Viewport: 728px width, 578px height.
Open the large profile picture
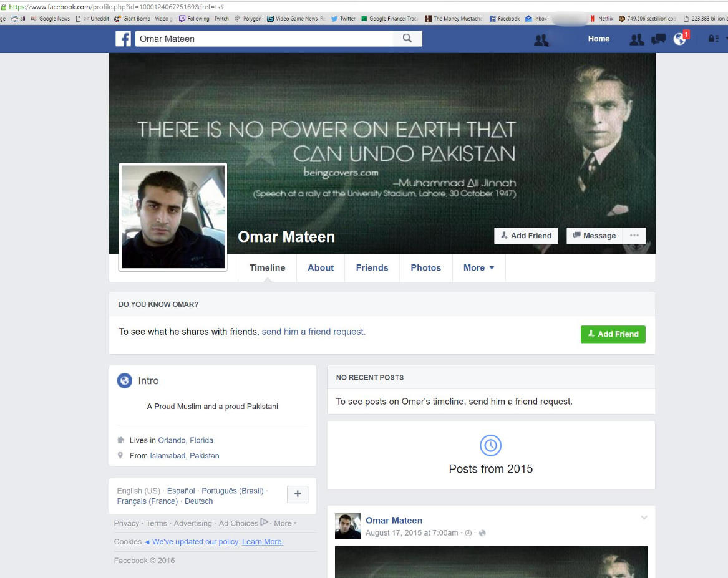tap(173, 217)
